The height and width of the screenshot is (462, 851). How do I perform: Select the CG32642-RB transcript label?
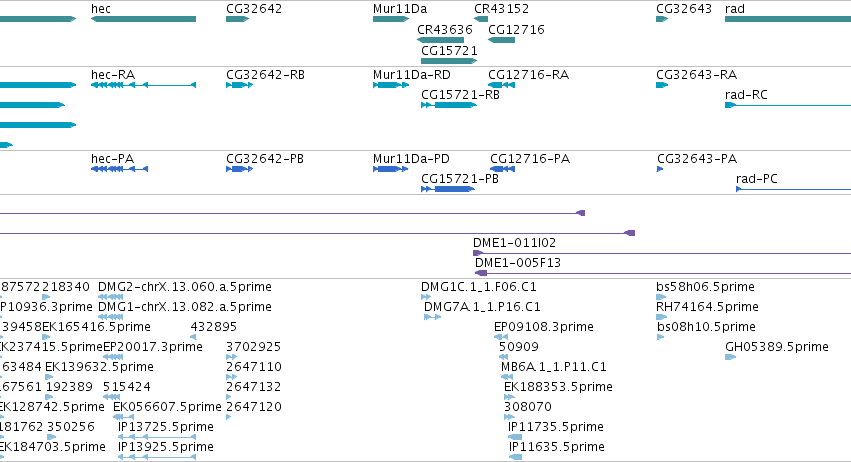click(x=265, y=74)
